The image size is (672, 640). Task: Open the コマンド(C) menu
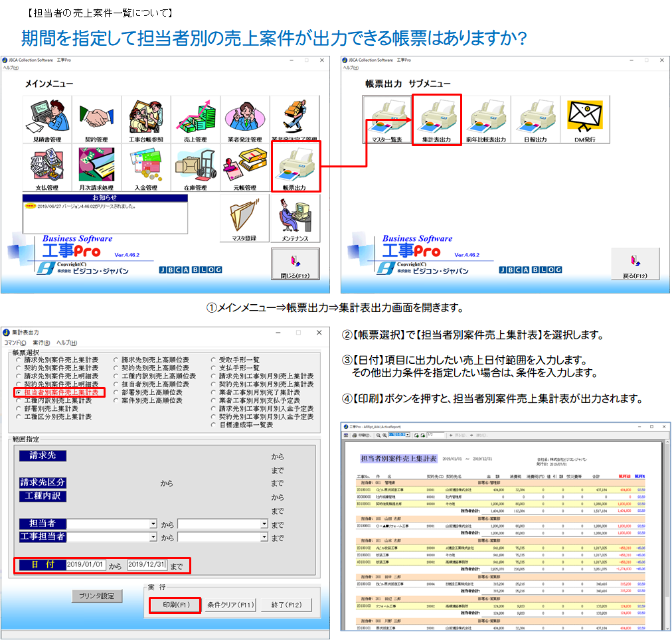(x=15, y=343)
